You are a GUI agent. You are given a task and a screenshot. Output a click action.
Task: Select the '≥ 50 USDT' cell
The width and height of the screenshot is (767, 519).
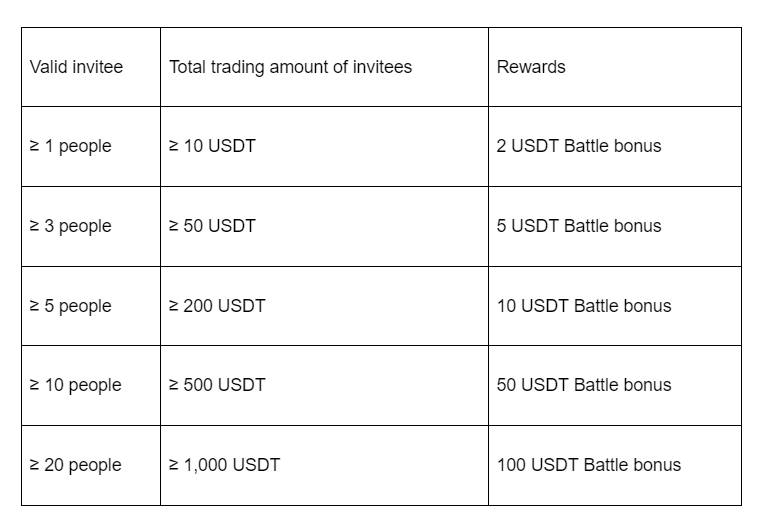pos(212,226)
